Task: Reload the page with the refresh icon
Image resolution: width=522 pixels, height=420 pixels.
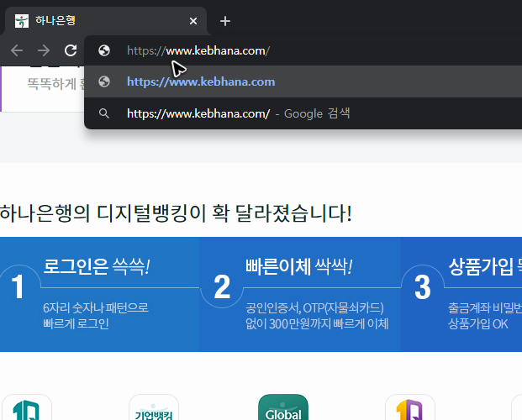Action: point(71,50)
